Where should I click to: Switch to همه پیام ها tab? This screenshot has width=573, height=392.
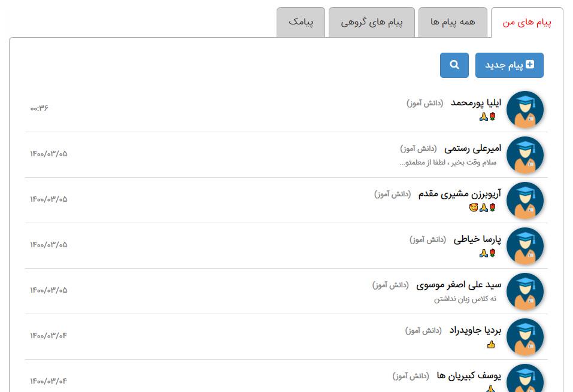coord(453,22)
